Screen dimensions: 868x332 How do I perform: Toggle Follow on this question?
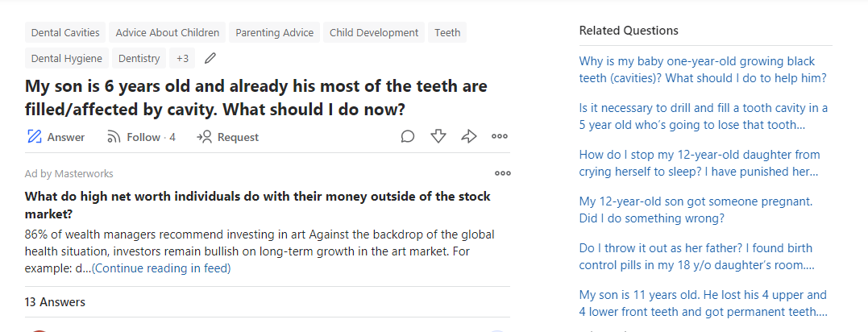[x=141, y=137]
